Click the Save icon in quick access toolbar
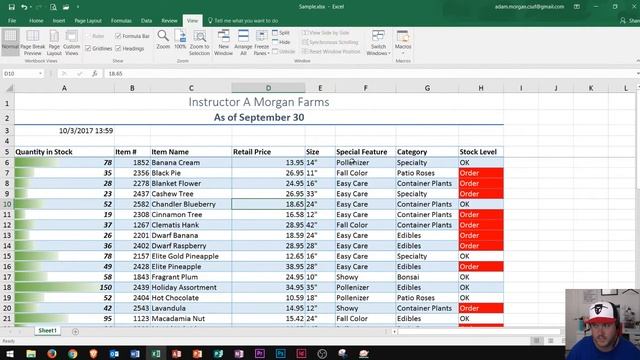The width and height of the screenshot is (640, 360). click(x=11, y=7)
